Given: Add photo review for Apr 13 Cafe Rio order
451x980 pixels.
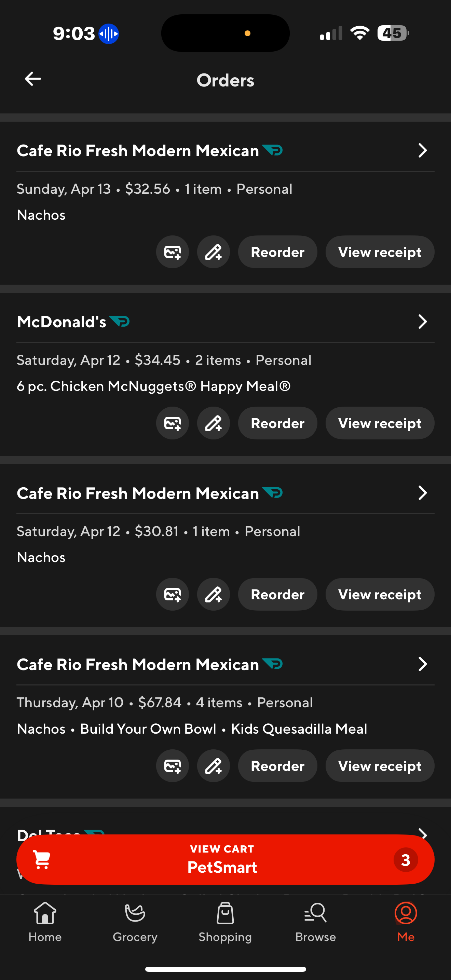Looking at the screenshot, I should pos(172,252).
